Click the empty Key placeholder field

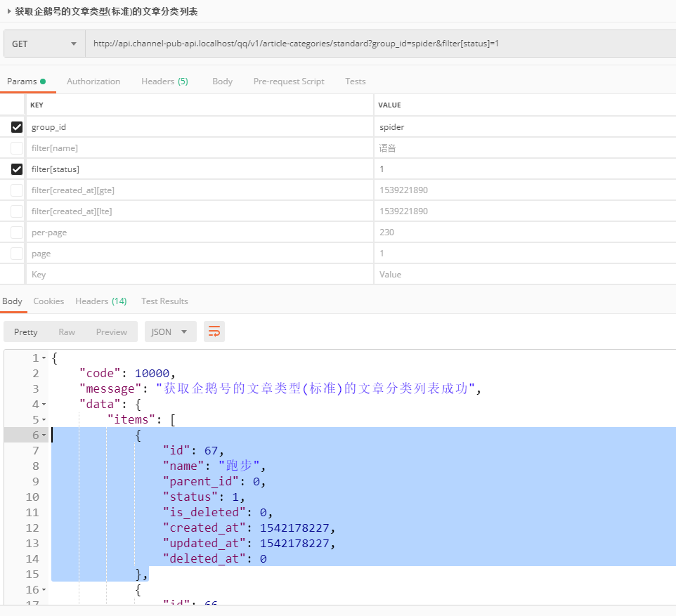200,275
